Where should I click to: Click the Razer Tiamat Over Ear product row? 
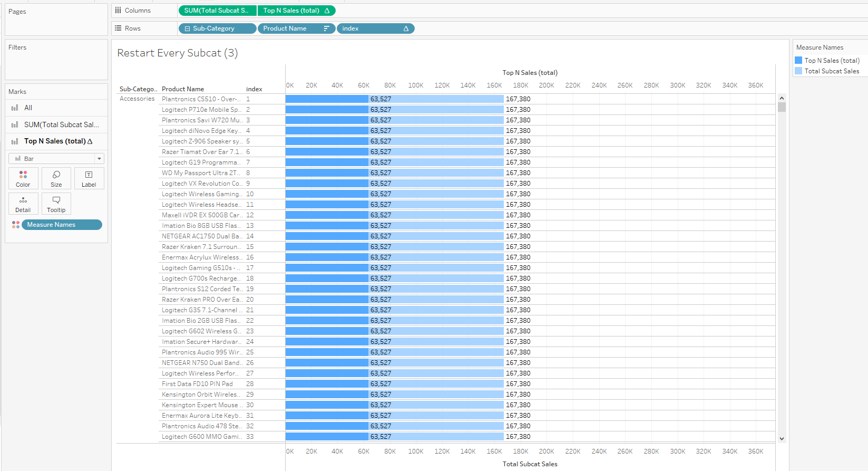[202, 152]
